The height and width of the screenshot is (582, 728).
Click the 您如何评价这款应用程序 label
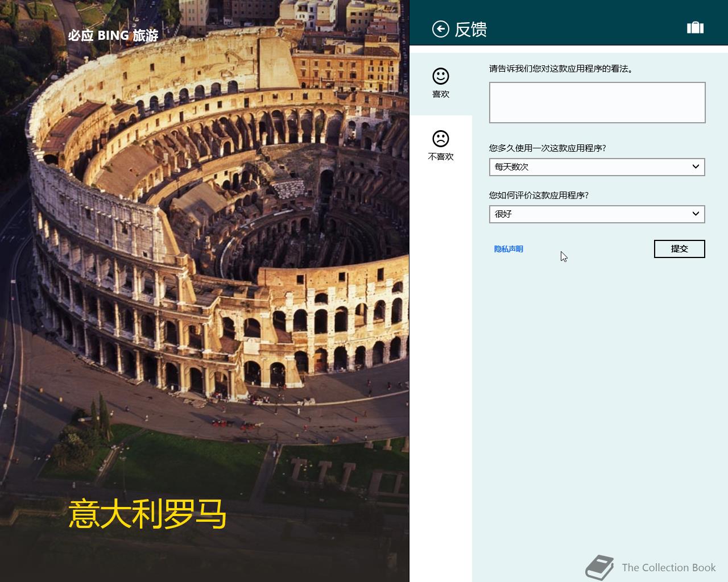[539, 196]
